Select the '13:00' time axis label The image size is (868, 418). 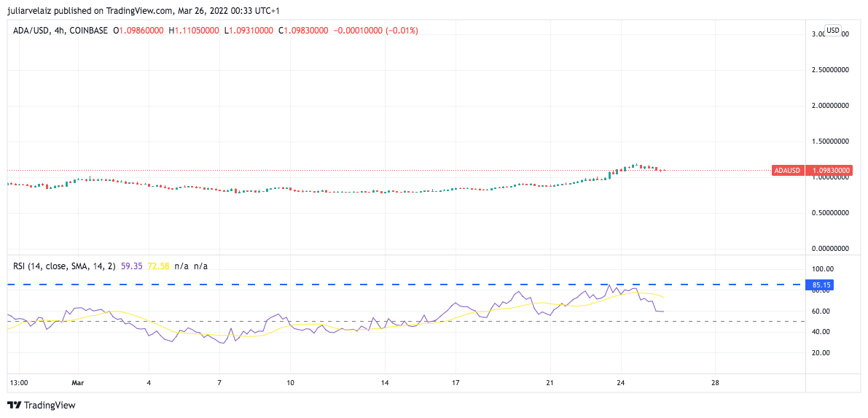(x=19, y=382)
